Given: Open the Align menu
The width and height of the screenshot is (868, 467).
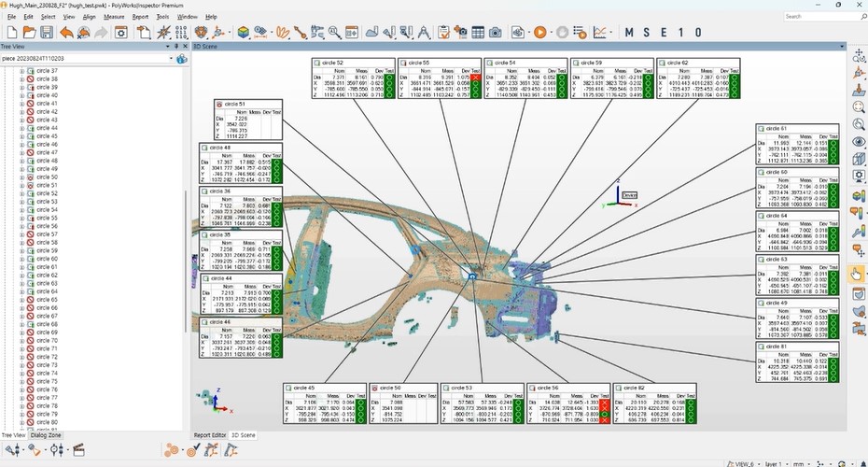Looking at the screenshot, I should tap(89, 17).
